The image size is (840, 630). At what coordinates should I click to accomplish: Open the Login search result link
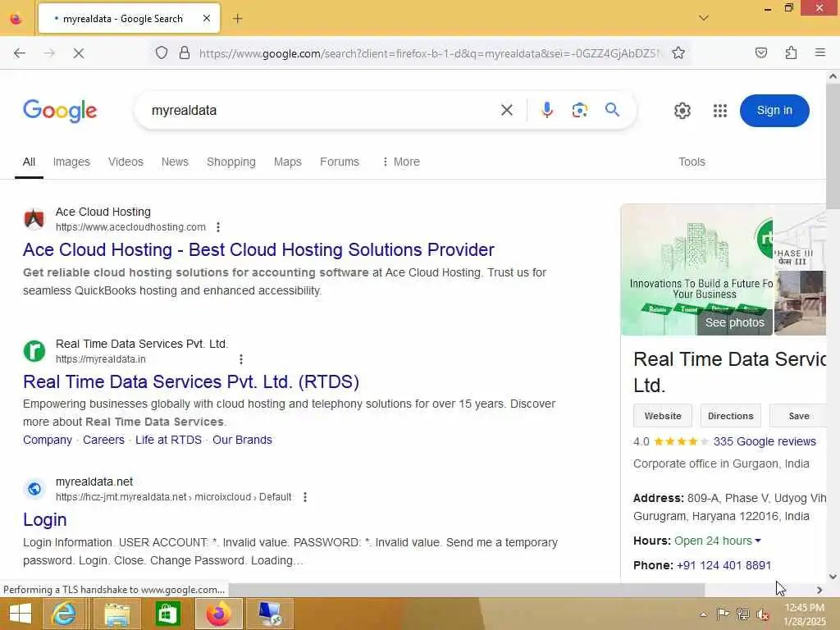click(45, 519)
